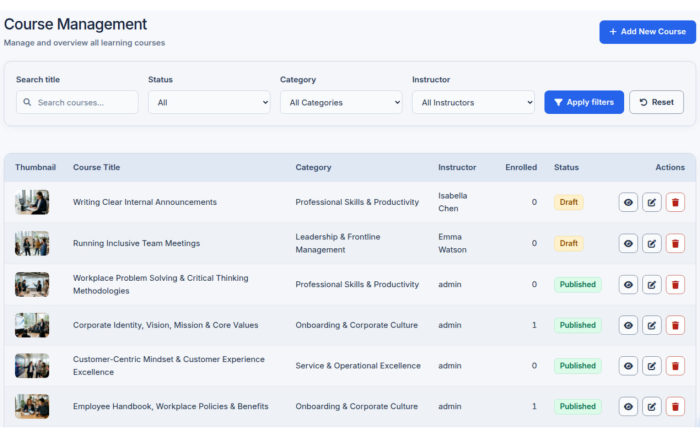Click Service & Operational Excellence category cell
This screenshot has width=700, height=438.
click(358, 366)
